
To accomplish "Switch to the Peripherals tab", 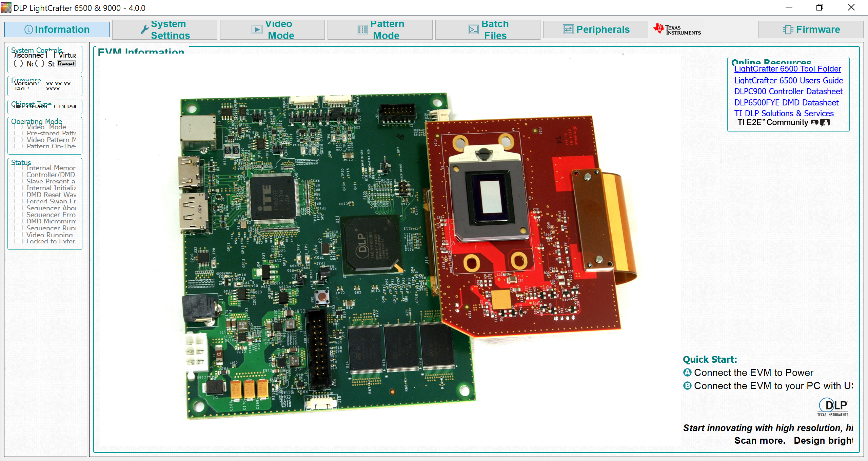I will (596, 29).
